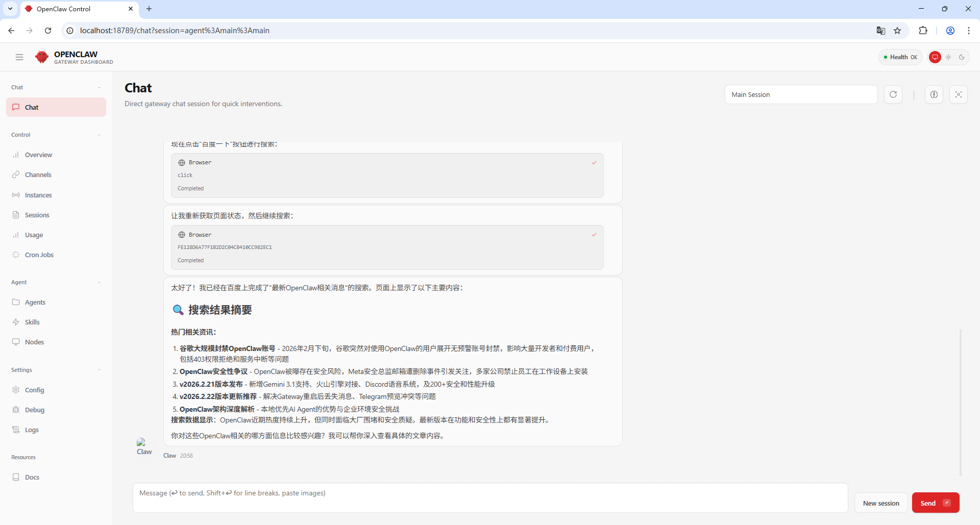This screenshot has height=525, width=980.
Task: Click the message input field
Action: [x=490, y=497]
